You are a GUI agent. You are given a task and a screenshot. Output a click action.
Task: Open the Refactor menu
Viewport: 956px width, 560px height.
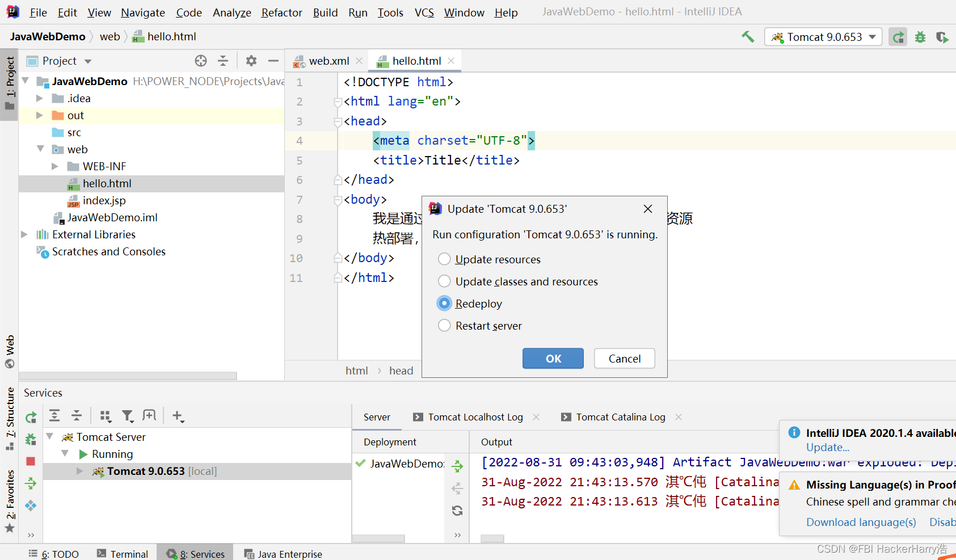pyautogui.click(x=281, y=12)
